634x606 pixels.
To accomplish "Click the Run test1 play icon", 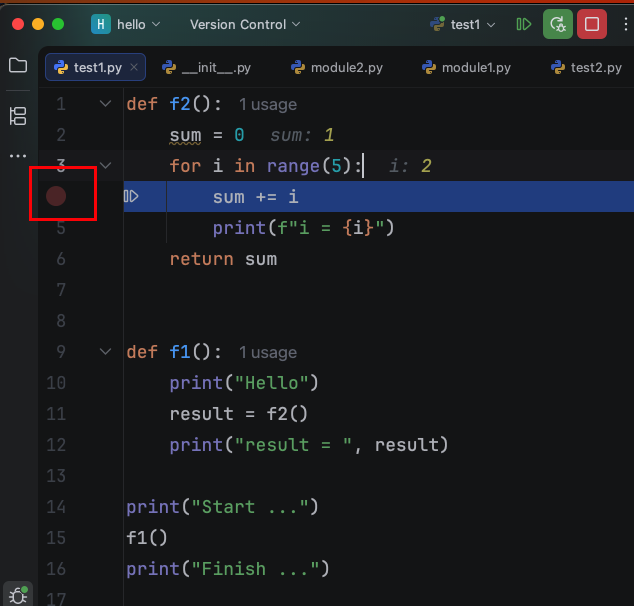I will tap(523, 24).
